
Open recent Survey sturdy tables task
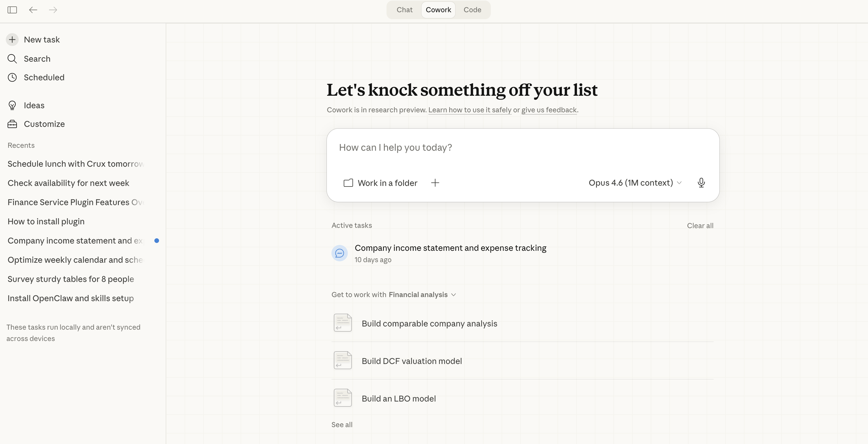coord(71,279)
